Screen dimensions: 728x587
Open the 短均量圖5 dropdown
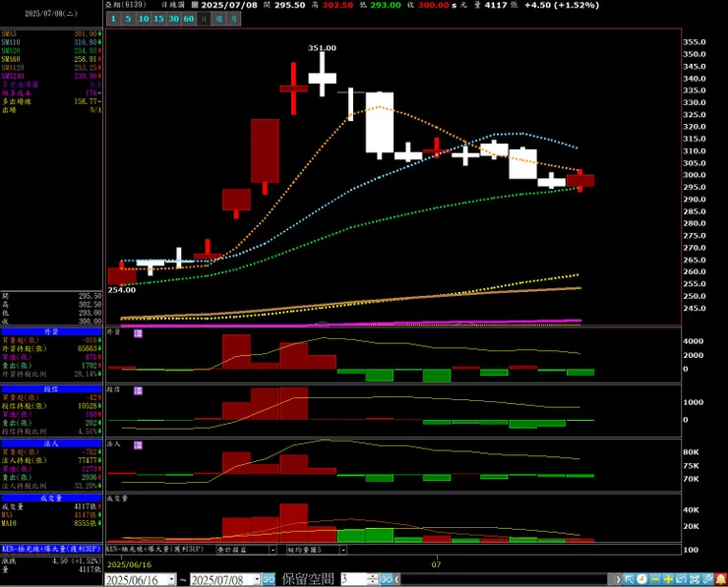(343, 550)
